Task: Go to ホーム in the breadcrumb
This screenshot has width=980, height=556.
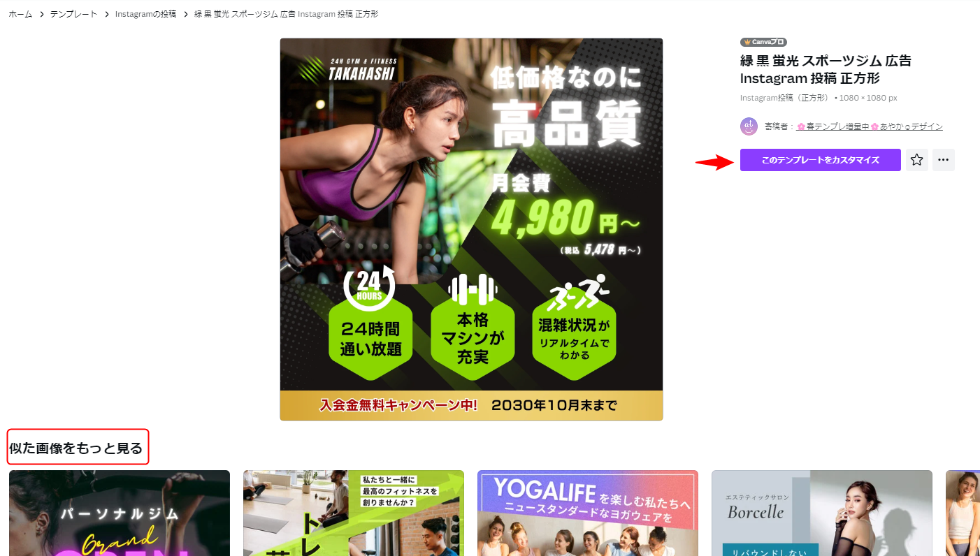Action: coord(20,14)
